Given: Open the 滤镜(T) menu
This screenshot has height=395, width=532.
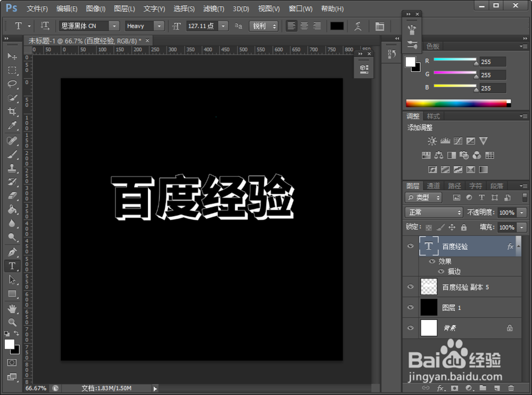Looking at the screenshot, I should (213, 9).
